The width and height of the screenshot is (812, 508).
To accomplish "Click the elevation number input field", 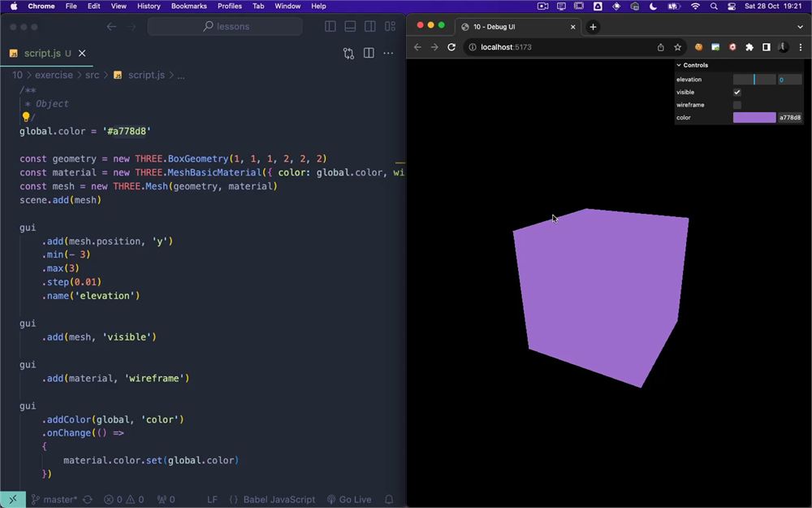I will point(790,80).
